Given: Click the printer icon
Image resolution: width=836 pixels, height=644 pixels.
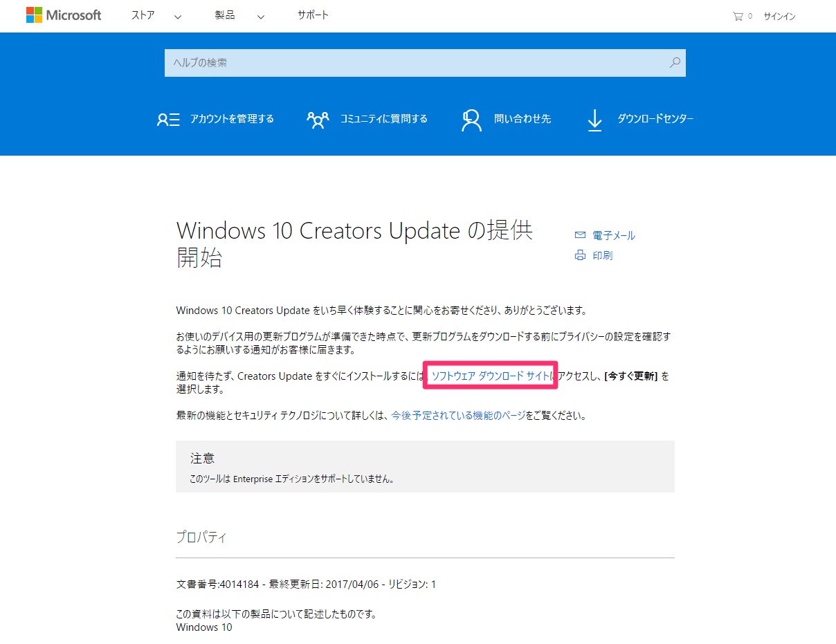Looking at the screenshot, I should coord(580,256).
